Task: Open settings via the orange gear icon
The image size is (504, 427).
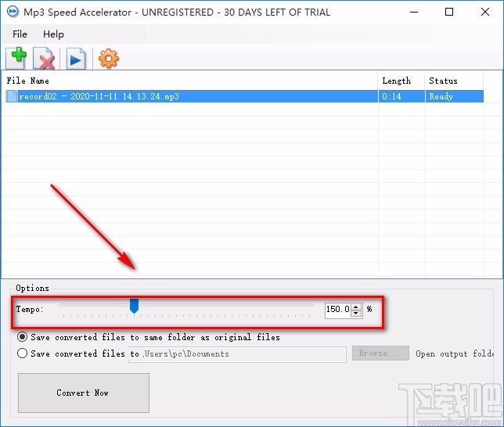Action: pos(108,59)
